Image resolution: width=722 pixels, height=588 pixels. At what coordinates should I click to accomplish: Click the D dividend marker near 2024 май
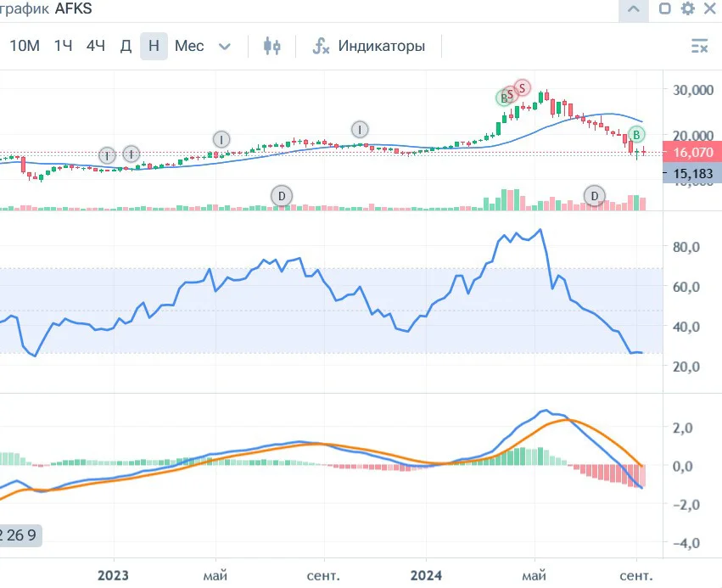595,196
